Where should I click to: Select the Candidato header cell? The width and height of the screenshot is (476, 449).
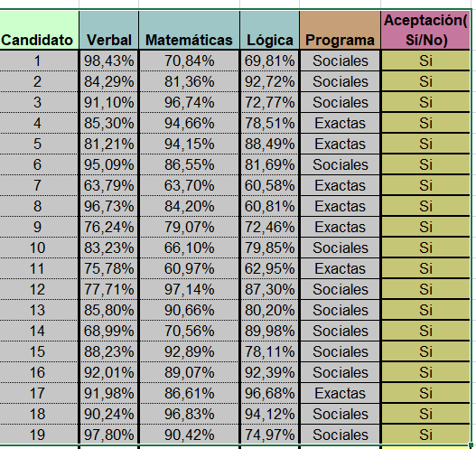pyautogui.click(x=39, y=30)
